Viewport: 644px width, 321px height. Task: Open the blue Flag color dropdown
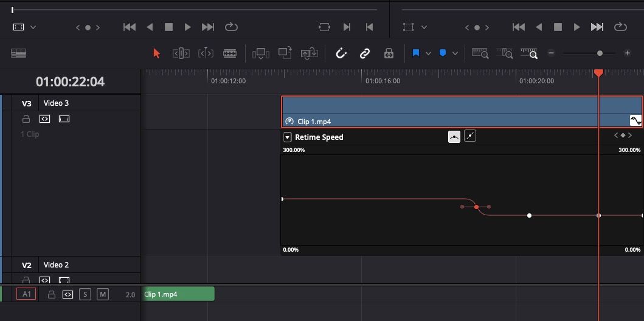[x=428, y=53]
